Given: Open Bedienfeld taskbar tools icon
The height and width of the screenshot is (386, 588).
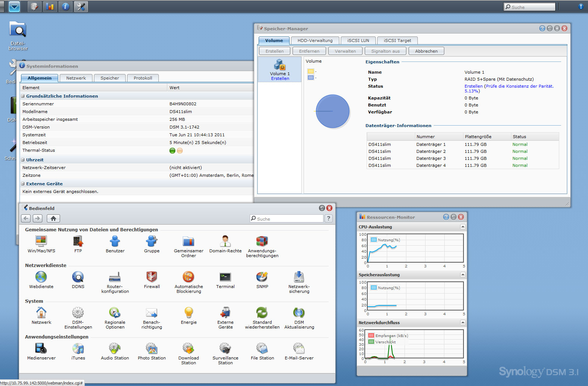Looking at the screenshot, I should 81,7.
